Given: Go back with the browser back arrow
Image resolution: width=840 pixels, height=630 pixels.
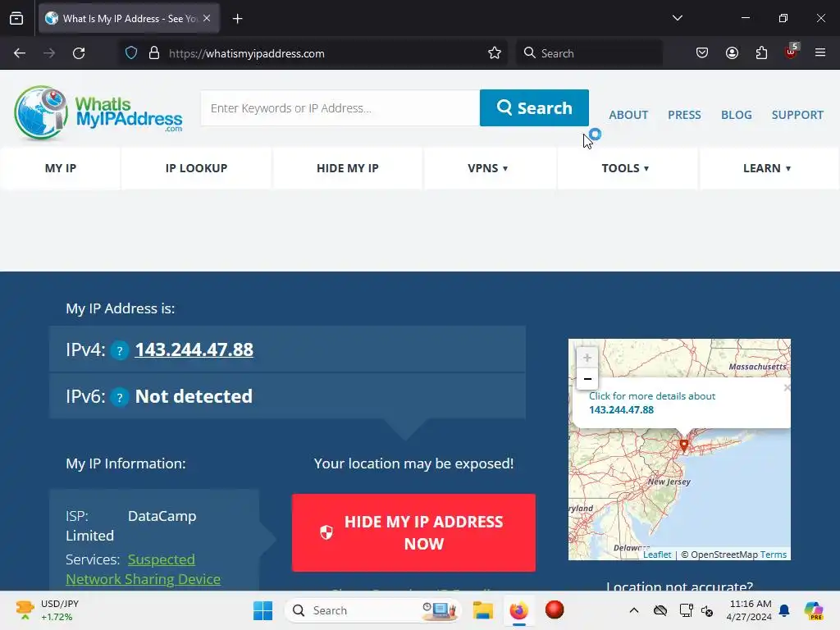Looking at the screenshot, I should [x=20, y=53].
